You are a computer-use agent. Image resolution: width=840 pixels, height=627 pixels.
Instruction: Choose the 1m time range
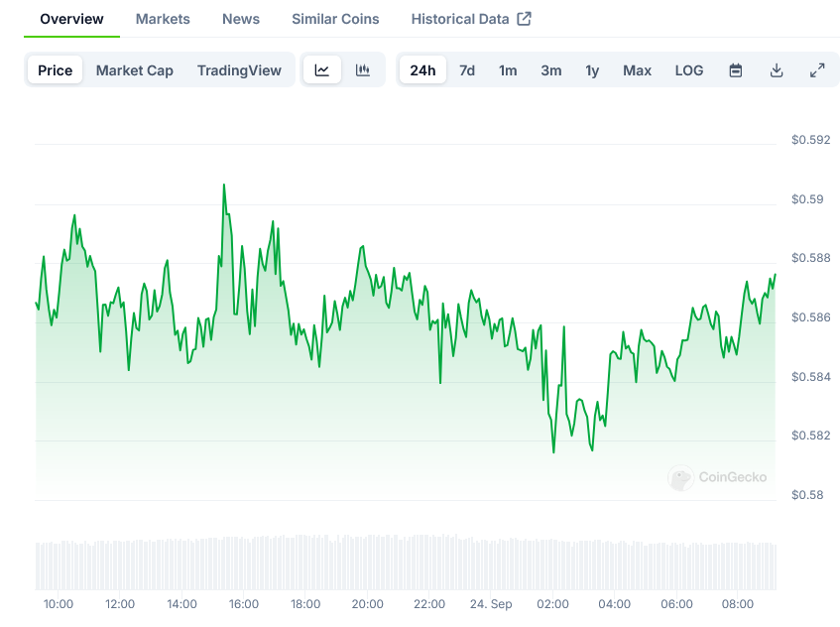click(508, 70)
